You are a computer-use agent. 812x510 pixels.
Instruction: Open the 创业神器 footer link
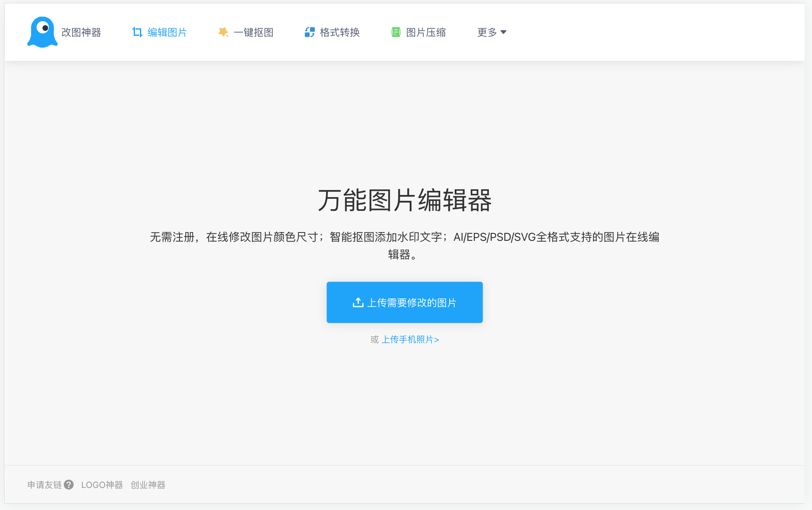[x=148, y=485]
